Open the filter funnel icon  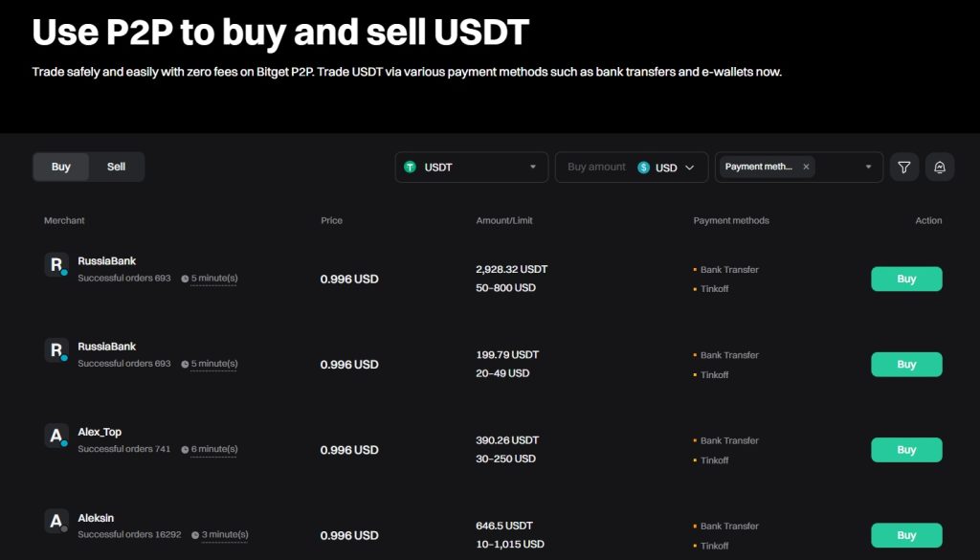pyautogui.click(x=903, y=167)
